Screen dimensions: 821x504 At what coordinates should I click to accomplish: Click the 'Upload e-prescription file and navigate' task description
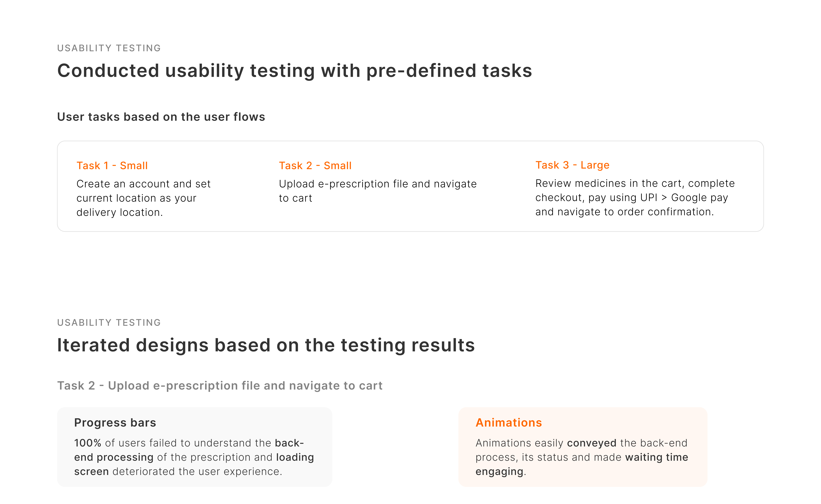(x=378, y=184)
